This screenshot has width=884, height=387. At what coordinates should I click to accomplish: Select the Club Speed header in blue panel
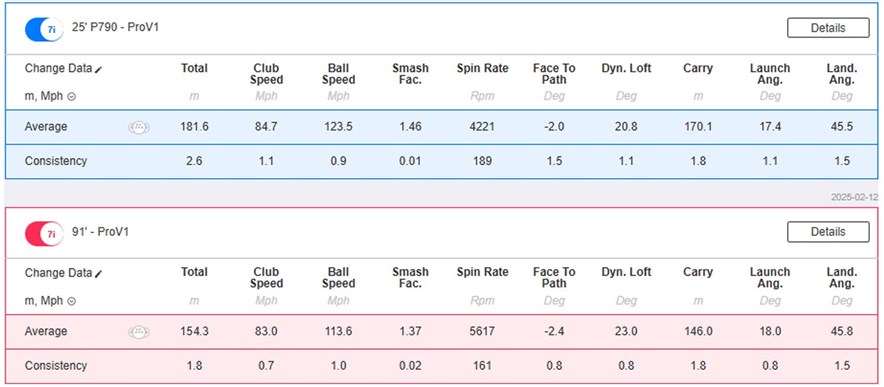click(x=266, y=74)
